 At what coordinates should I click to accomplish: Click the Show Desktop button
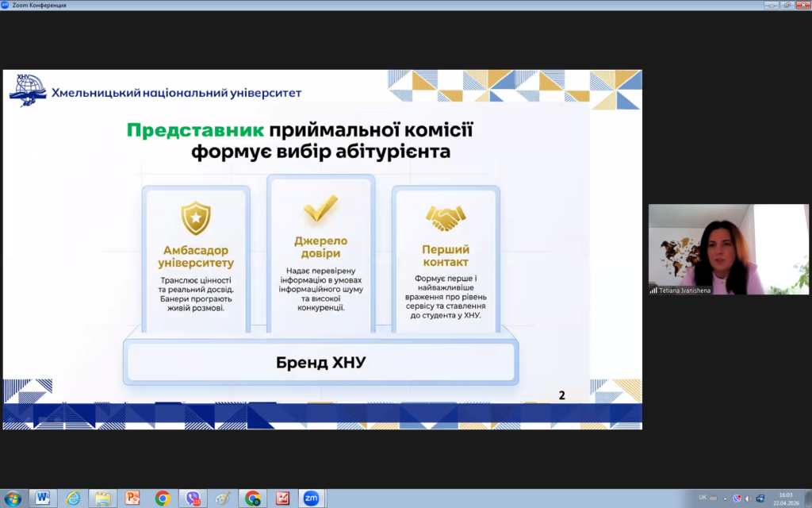coord(809,498)
